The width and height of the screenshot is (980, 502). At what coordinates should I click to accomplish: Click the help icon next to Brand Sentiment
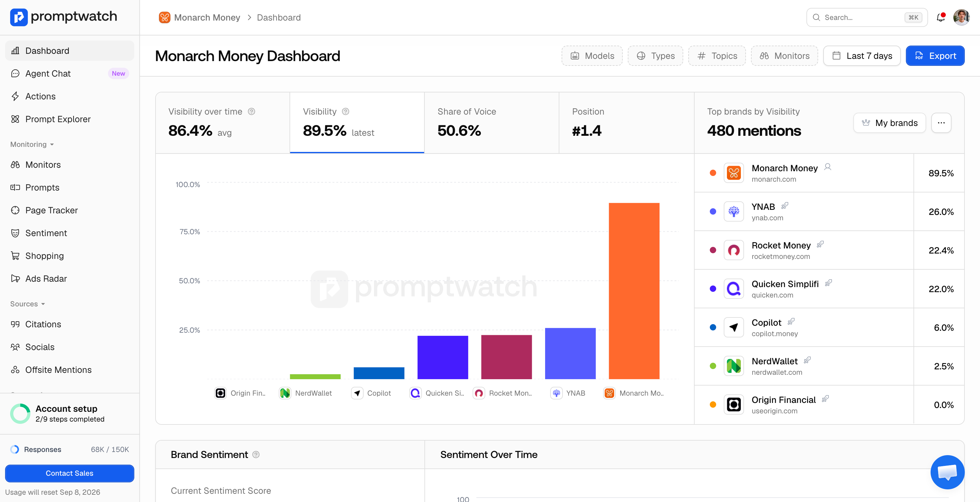(x=256, y=455)
